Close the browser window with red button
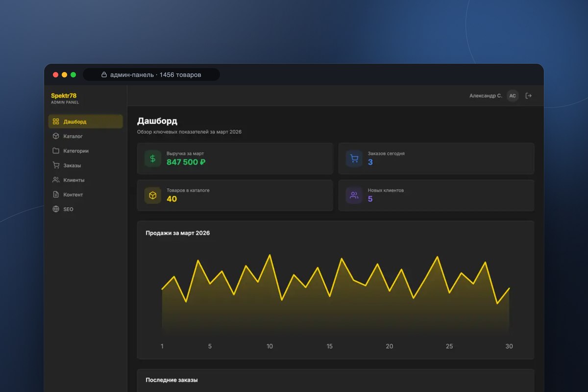The image size is (588, 392). 55,75
